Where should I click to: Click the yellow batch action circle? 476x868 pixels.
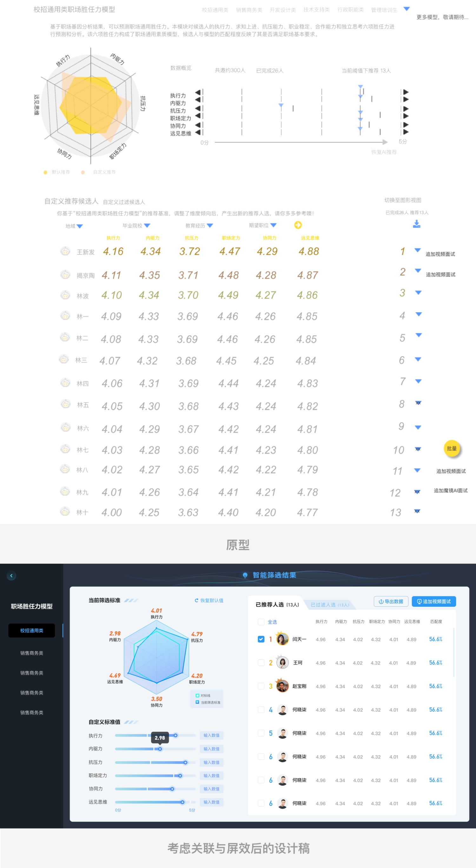tap(452, 449)
